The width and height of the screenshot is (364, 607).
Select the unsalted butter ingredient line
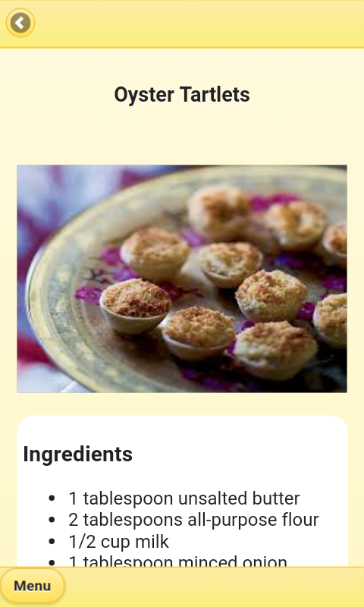(x=184, y=498)
